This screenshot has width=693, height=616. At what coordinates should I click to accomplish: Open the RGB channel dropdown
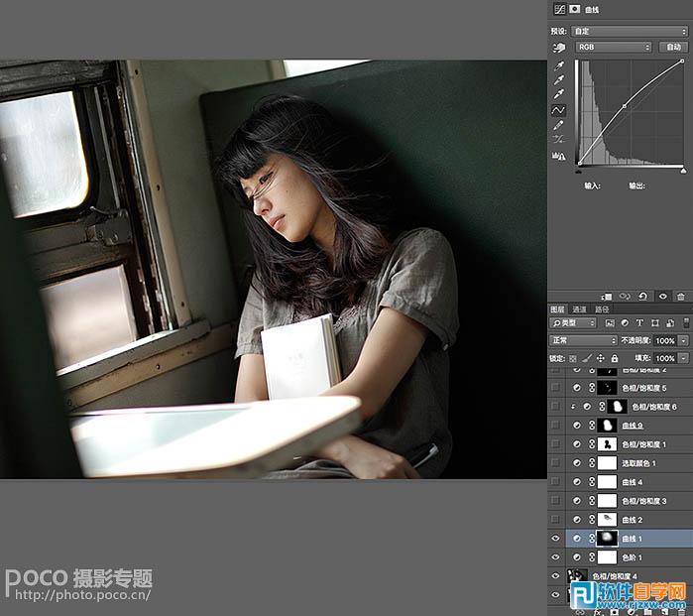[x=614, y=47]
